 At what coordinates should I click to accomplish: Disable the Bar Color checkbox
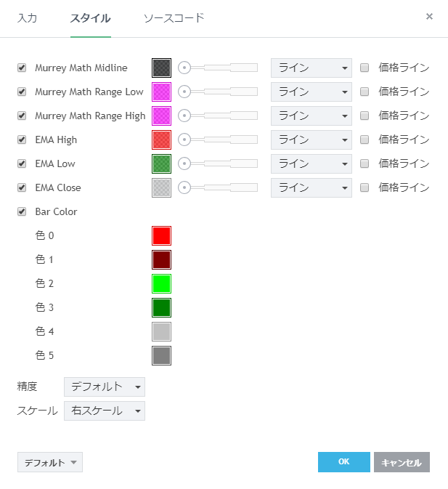tap(22, 211)
